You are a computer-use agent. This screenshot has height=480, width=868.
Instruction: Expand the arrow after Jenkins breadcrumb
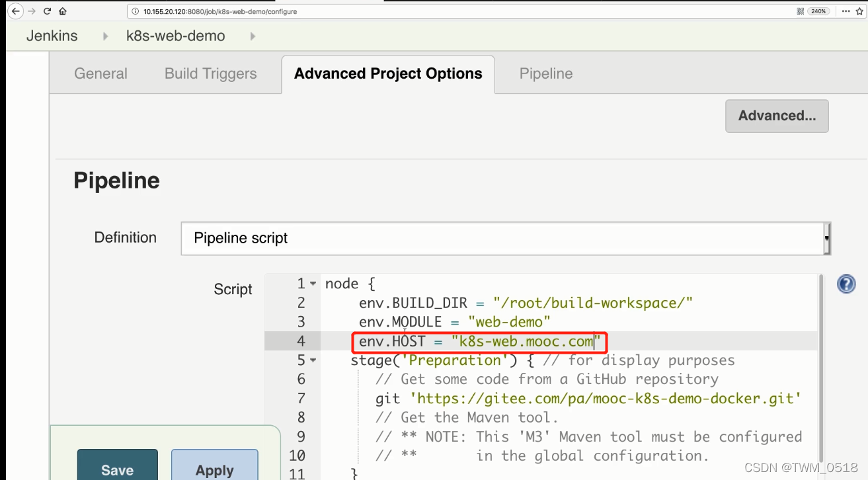[x=106, y=36]
